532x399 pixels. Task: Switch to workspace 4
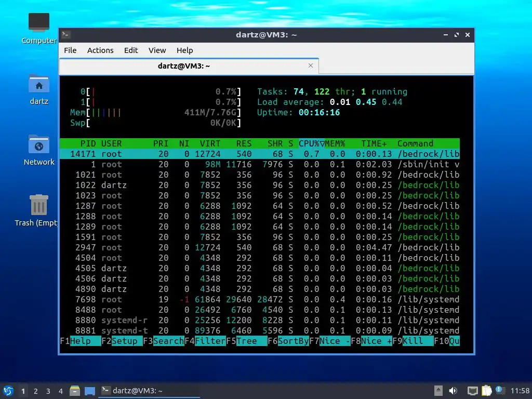(x=61, y=391)
